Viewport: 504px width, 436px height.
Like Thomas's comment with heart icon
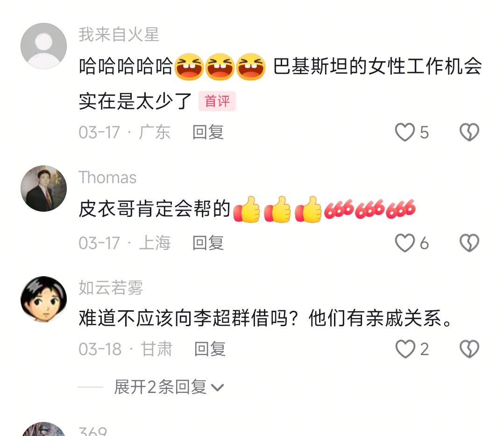click(x=405, y=243)
